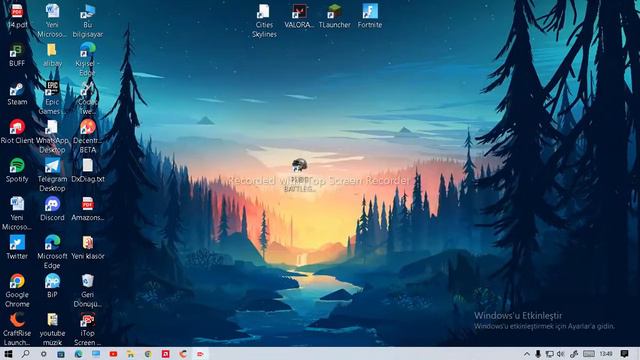This screenshot has width=640, height=360.
Task: Select the Geri Dönüşü... recycle bin
Action: tap(87, 290)
